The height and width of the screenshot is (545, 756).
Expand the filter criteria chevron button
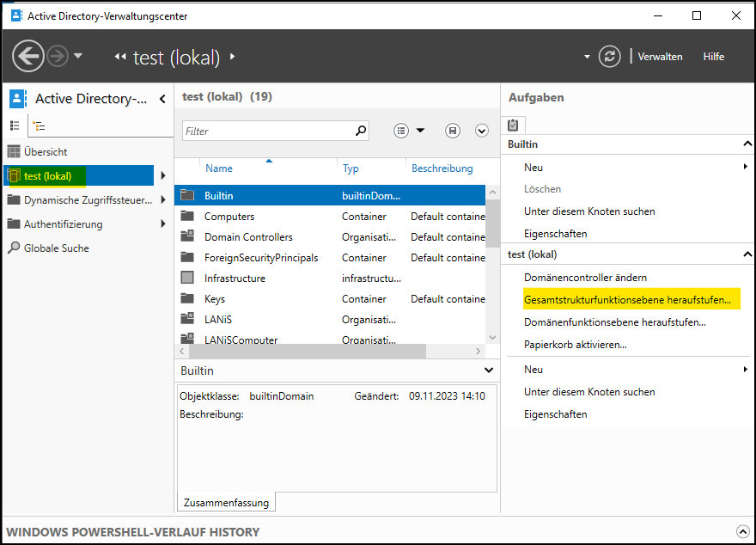pyautogui.click(x=482, y=131)
